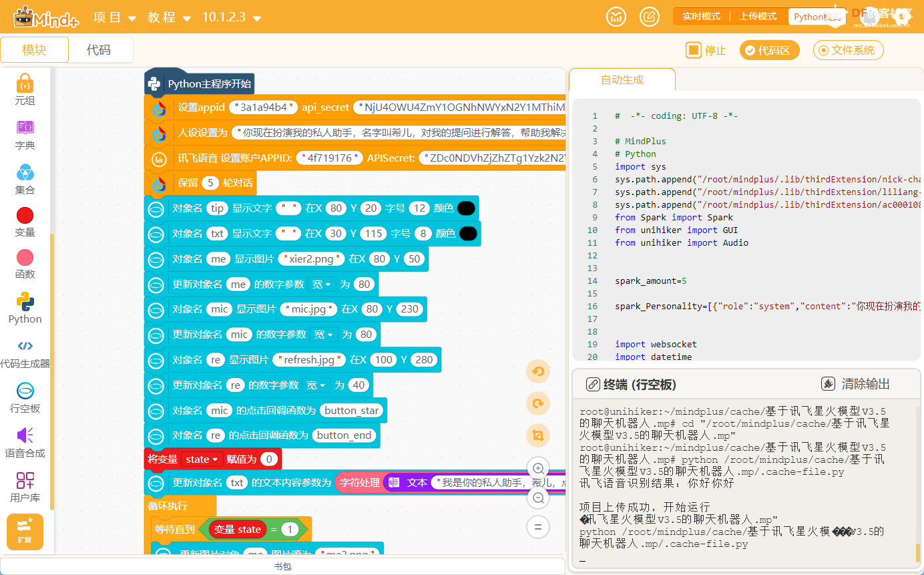
Task: Click the Mind+ logo
Action: tap(45, 17)
